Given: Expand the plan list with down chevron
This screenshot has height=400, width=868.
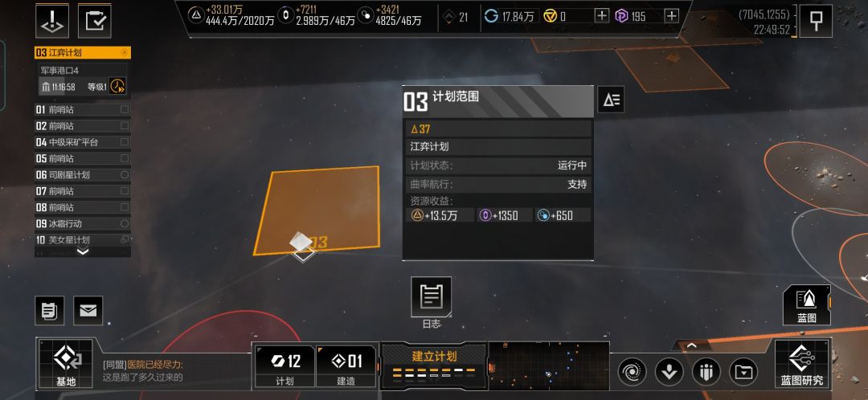Looking at the screenshot, I should coord(83,251).
